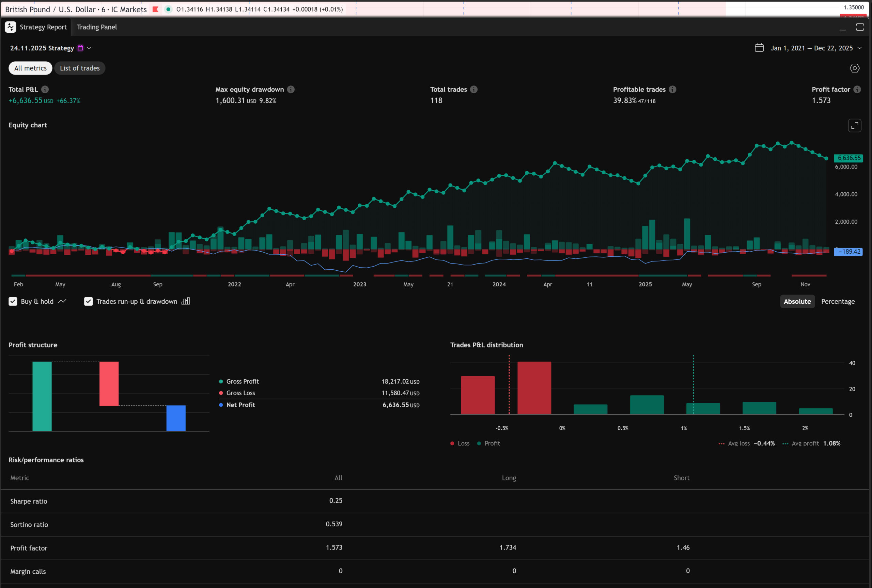Uncheck Trades run-up & drawdown checkbox

(x=89, y=302)
